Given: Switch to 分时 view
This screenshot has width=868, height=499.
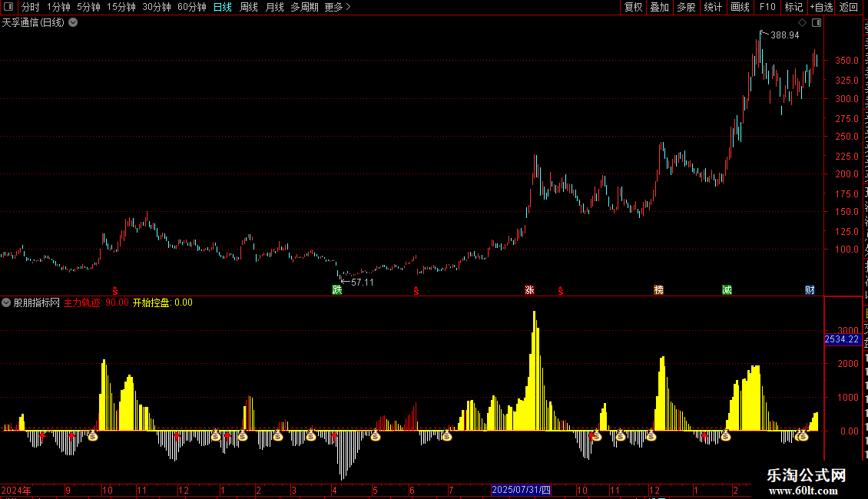Looking at the screenshot, I should 31,7.
